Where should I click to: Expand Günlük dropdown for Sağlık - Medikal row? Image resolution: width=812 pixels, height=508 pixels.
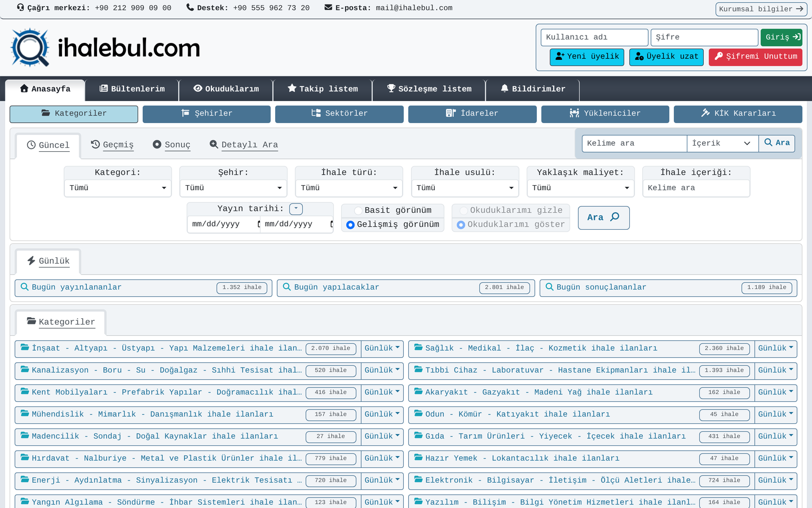(x=776, y=349)
